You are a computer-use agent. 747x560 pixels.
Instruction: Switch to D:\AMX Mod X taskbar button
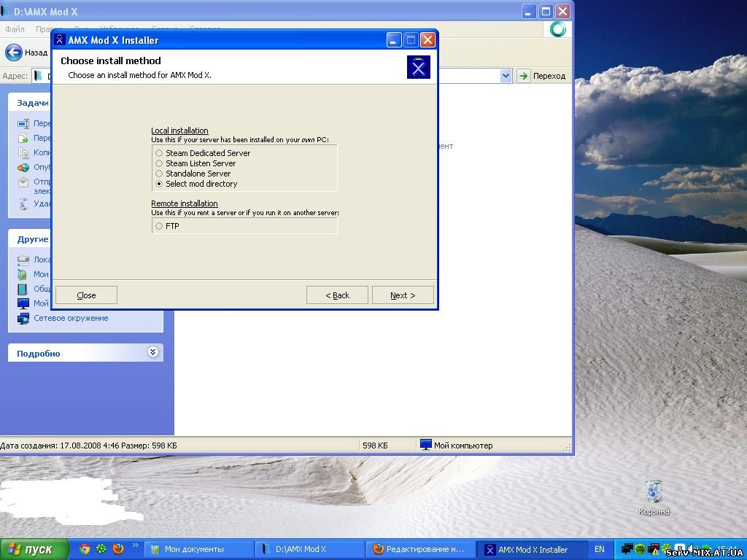pyautogui.click(x=309, y=549)
